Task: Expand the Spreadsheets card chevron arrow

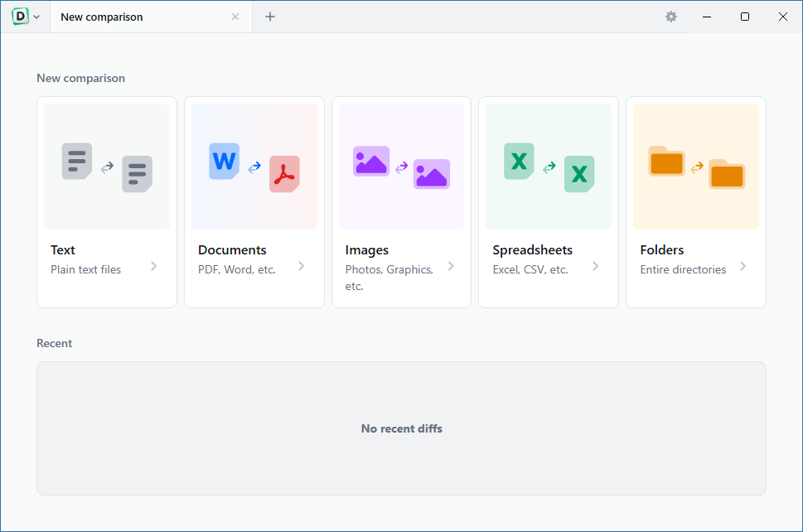Action: tap(596, 266)
